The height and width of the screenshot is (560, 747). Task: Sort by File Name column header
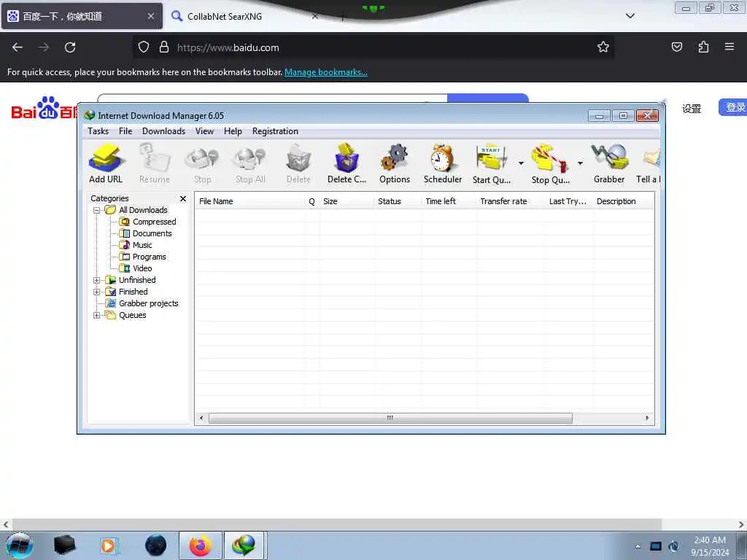(250, 201)
